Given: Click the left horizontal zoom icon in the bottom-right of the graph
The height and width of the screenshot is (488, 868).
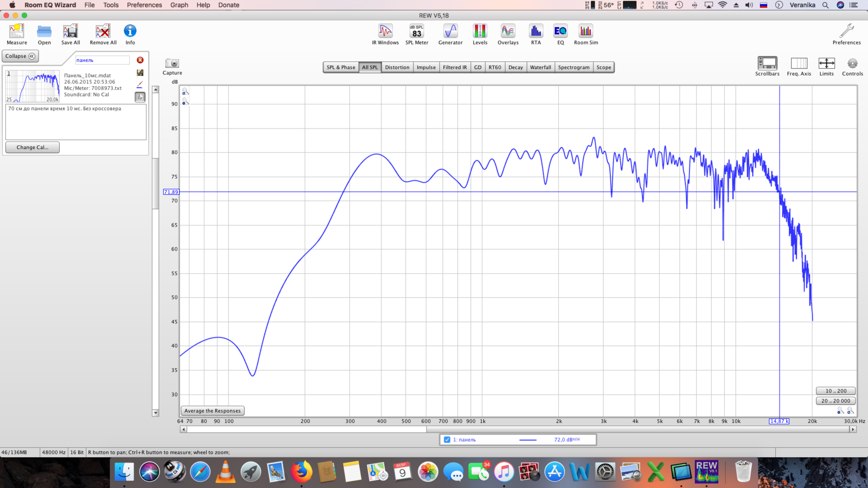Looking at the screenshot, I should [840, 411].
